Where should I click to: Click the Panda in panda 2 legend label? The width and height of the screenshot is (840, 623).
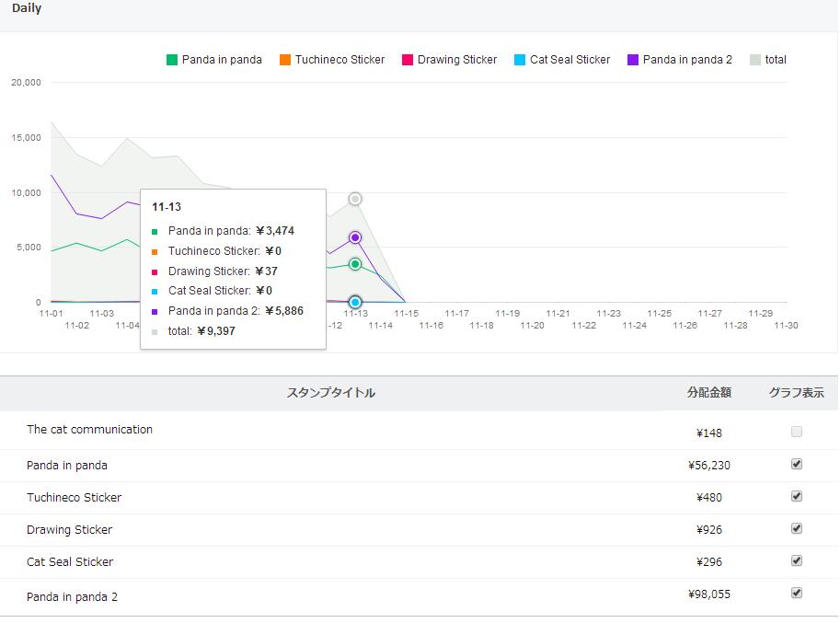coord(687,60)
